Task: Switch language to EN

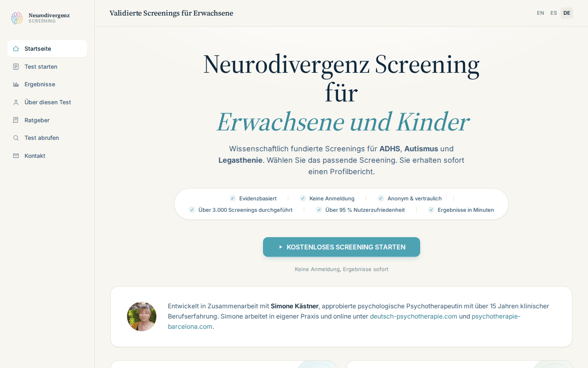Action: pos(541,13)
